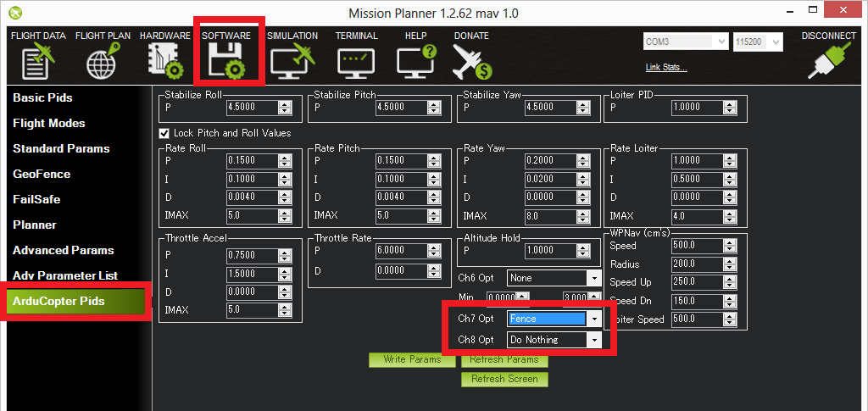Click the Refresh Screen button
The height and width of the screenshot is (411, 868).
tap(504, 379)
